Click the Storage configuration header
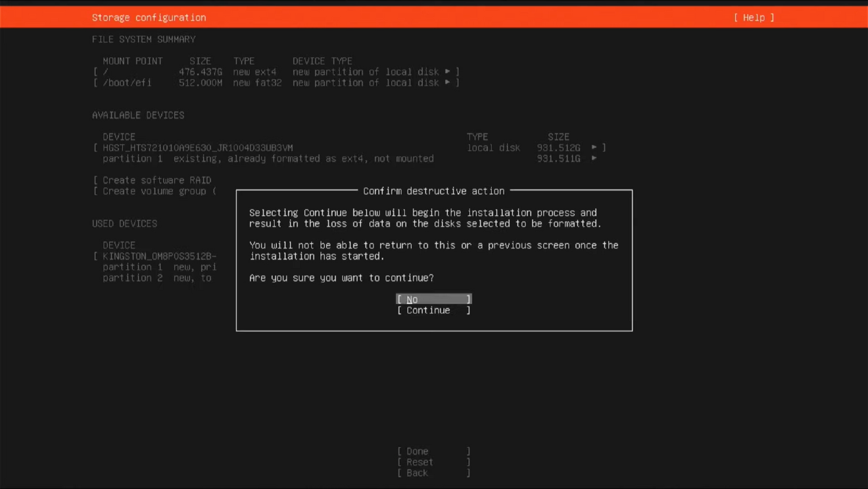Viewport: 868px width, 489px height. [x=150, y=17]
